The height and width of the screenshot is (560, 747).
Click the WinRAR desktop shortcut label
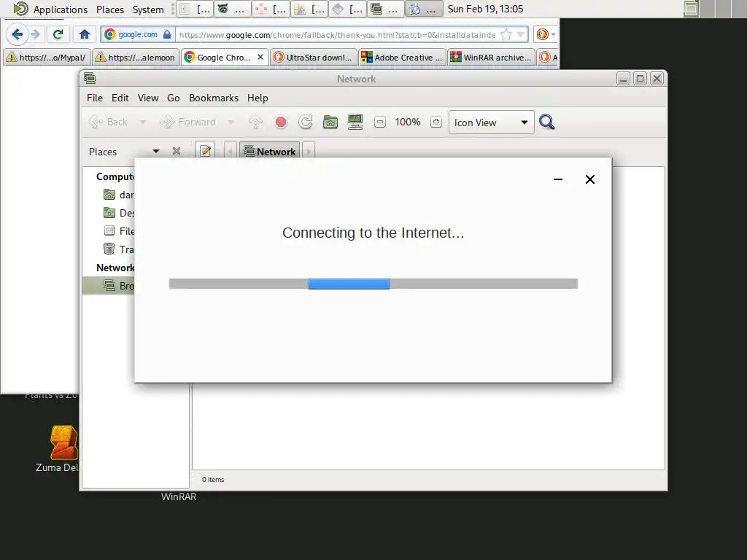[x=179, y=497]
